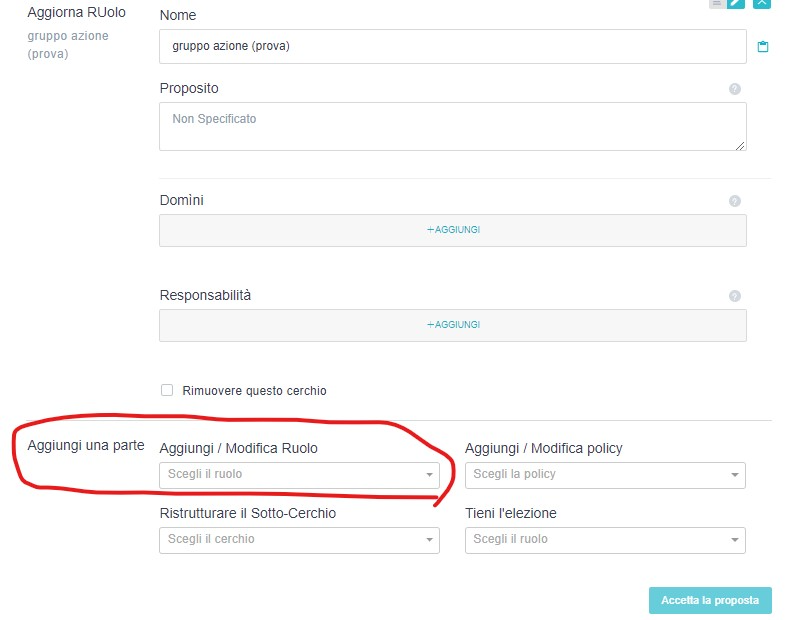This screenshot has height=620, width=799.
Task: Click the pencil edit icon at top right
Action: pyautogui.click(x=737, y=3)
